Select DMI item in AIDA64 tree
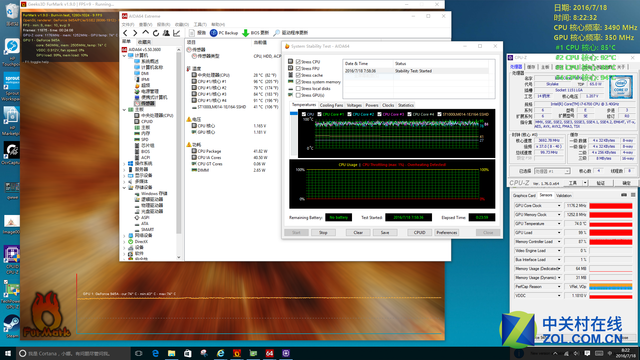The height and width of the screenshot is (360, 640). [x=142, y=73]
